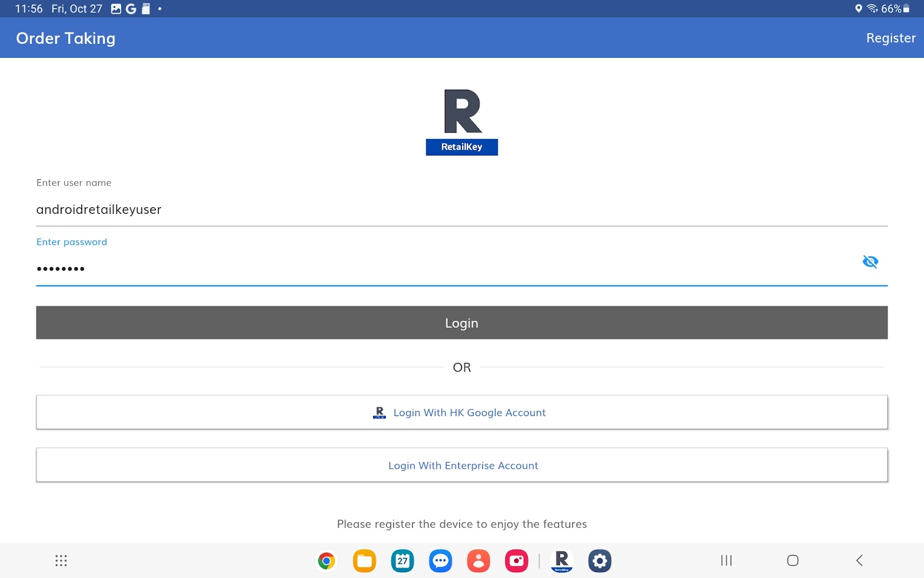Image resolution: width=924 pixels, height=578 pixels.
Task: Open Instagram from the taskbar
Action: [517, 561]
